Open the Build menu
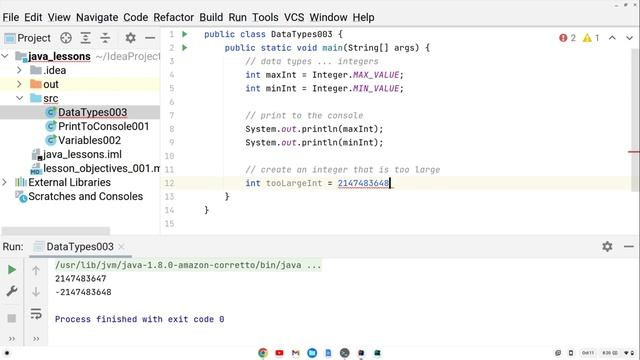Image resolution: width=640 pixels, height=360 pixels. 211,18
